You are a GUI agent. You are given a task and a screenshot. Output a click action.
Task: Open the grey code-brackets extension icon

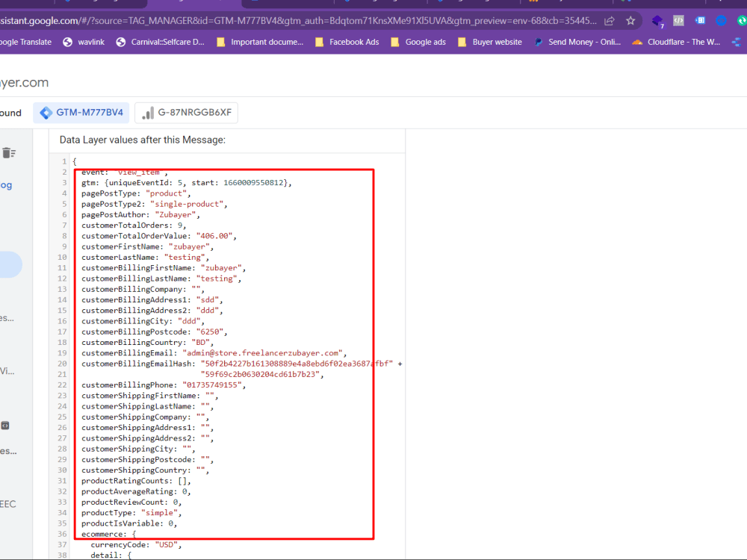(x=678, y=20)
